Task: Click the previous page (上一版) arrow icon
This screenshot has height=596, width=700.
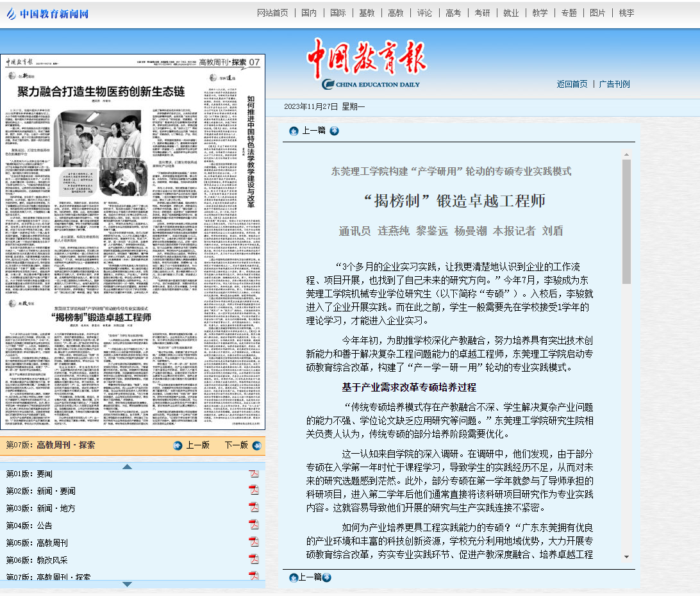Action: tap(178, 445)
